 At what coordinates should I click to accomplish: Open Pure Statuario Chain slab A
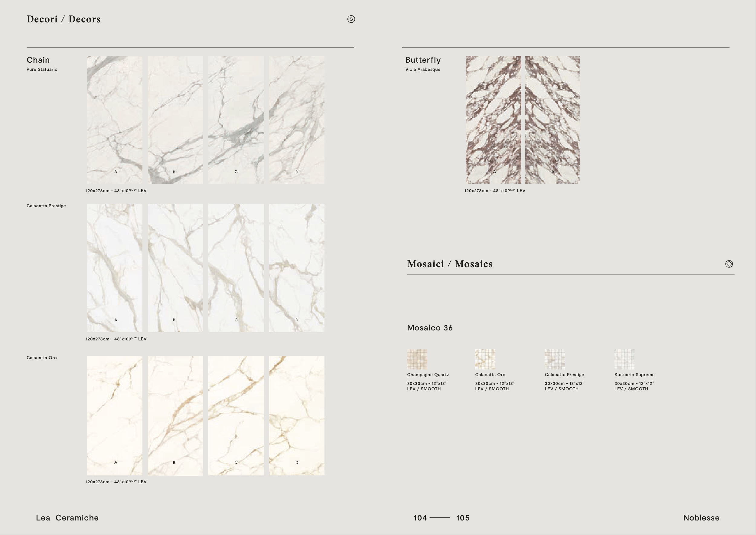point(115,119)
